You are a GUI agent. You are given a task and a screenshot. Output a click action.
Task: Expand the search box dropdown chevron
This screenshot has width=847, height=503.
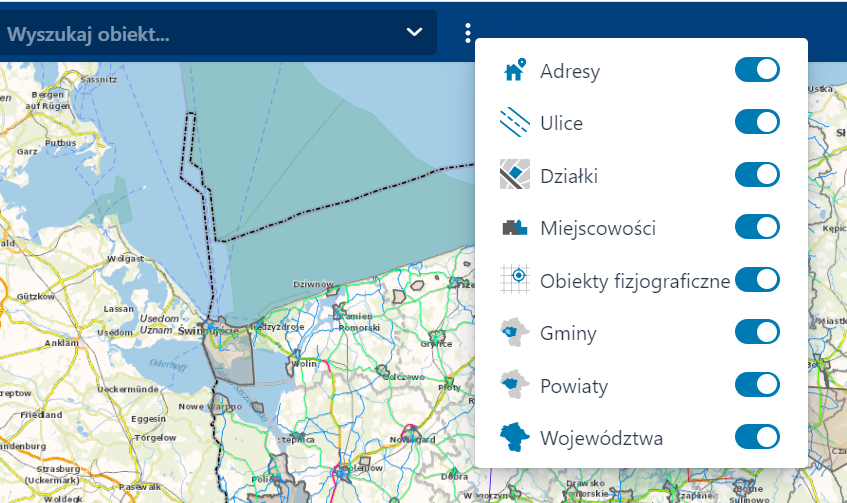pos(415,33)
